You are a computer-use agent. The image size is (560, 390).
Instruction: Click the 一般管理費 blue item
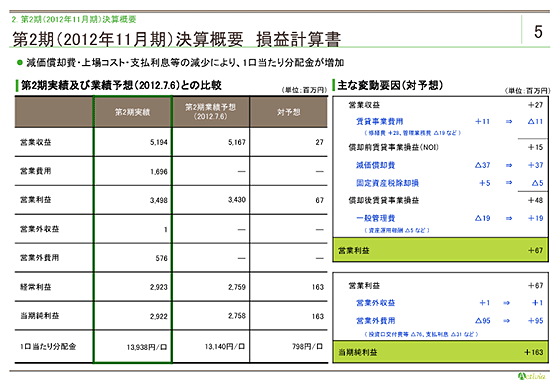[375, 218]
